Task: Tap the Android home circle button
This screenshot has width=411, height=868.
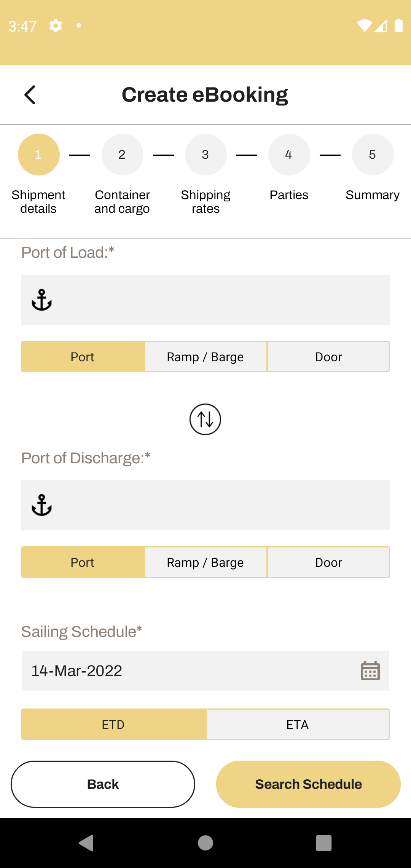Action: (205, 843)
